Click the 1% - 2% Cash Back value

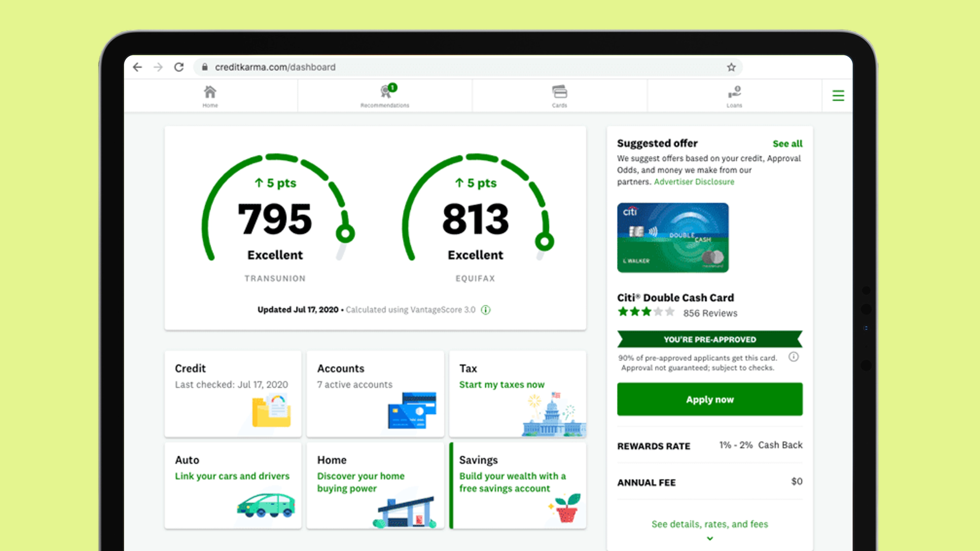761,445
